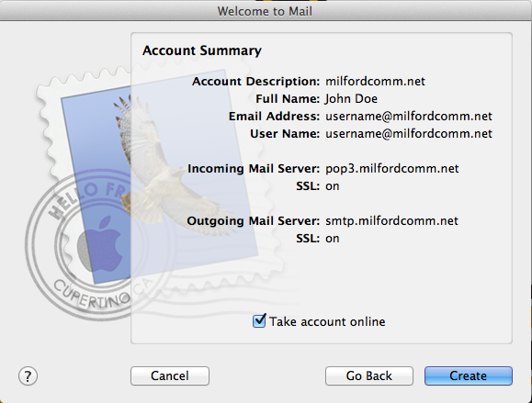
Task: Click the John Doe full name value
Action: (x=351, y=98)
